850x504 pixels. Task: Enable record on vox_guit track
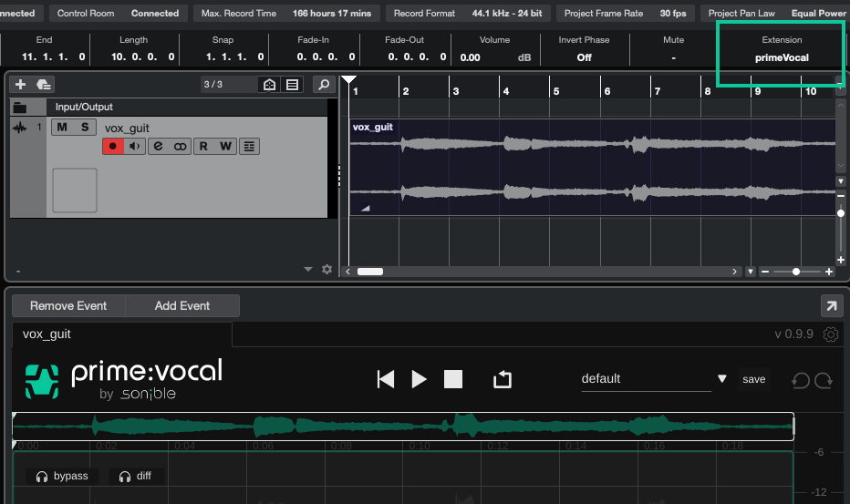tap(113, 147)
